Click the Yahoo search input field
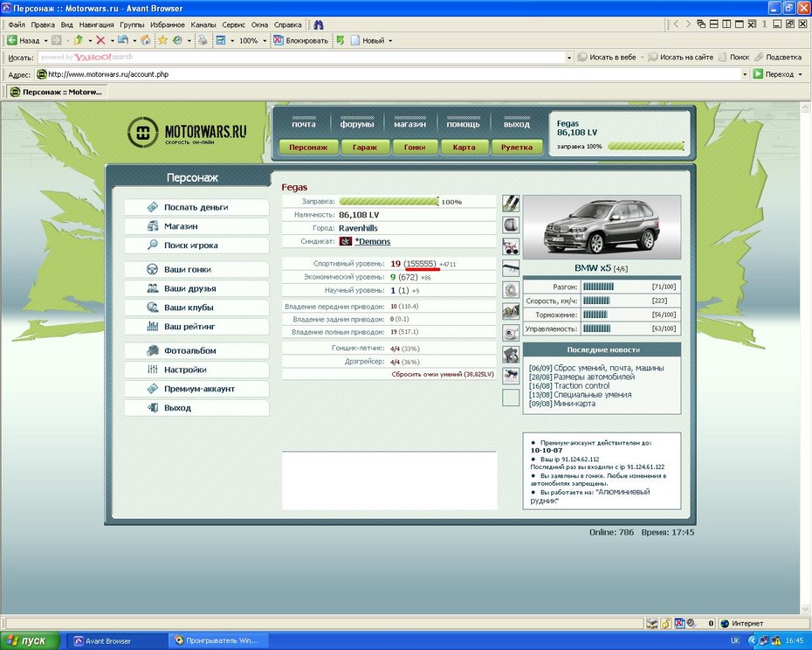Image resolution: width=812 pixels, height=650 pixels. 301,58
